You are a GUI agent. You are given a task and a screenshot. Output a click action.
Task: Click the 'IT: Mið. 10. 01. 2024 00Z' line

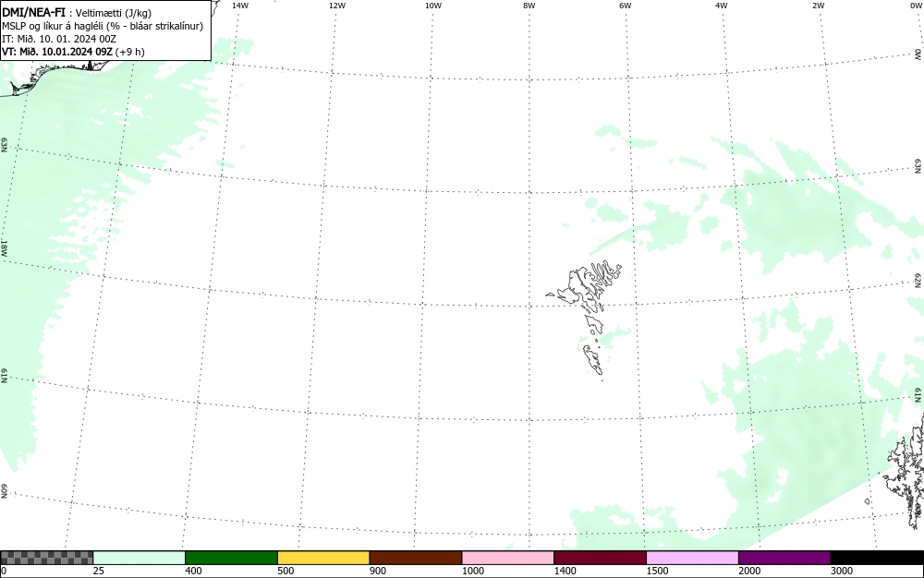[x=59, y=39]
